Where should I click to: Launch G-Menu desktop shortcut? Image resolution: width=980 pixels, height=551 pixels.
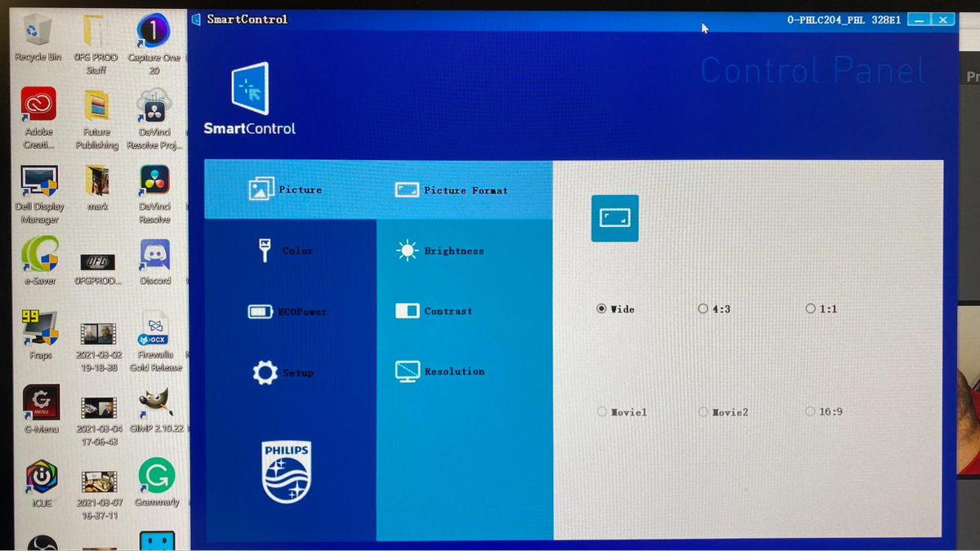coord(41,410)
